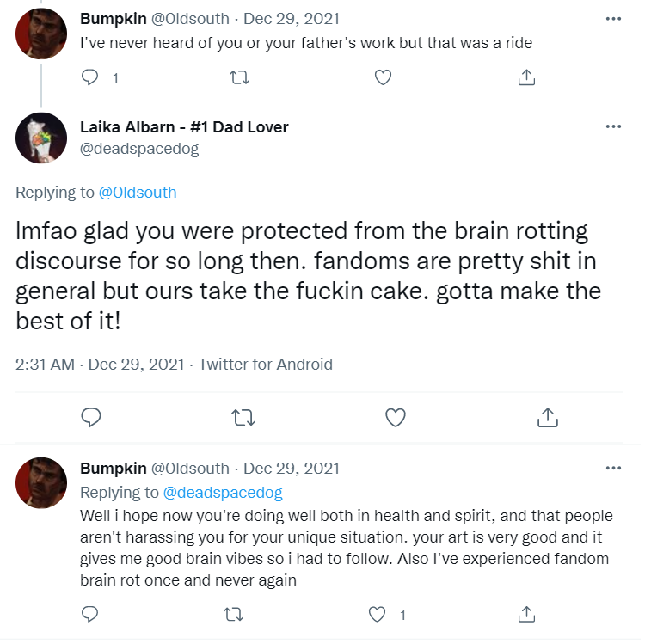Open the @Oldsouth mention link

[x=138, y=192]
